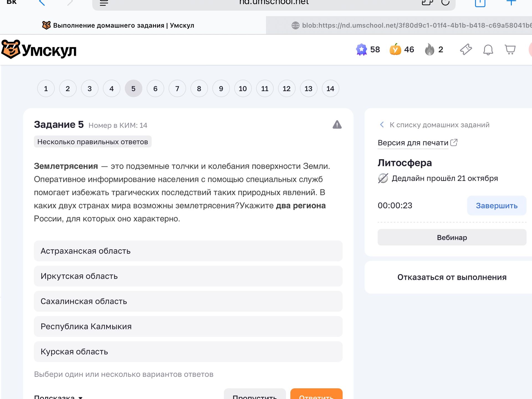Image resolution: width=532 pixels, height=399 pixels.
Task: Go to task 11
Action: (265, 89)
